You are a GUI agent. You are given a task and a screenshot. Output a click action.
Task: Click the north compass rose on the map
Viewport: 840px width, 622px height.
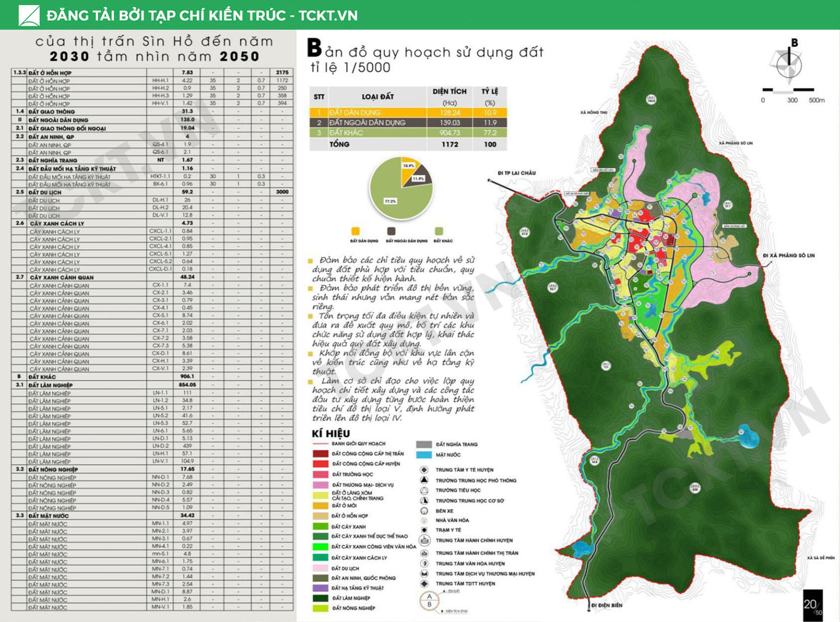pyautogui.click(x=789, y=63)
